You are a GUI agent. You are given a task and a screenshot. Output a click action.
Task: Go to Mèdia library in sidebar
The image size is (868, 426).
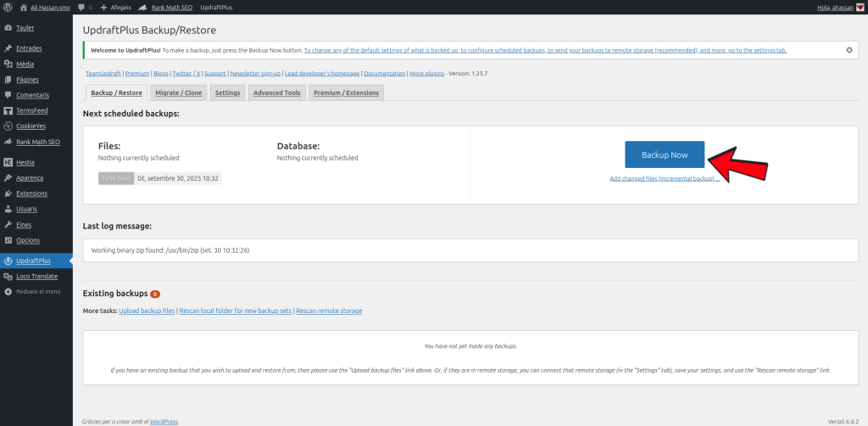25,64
